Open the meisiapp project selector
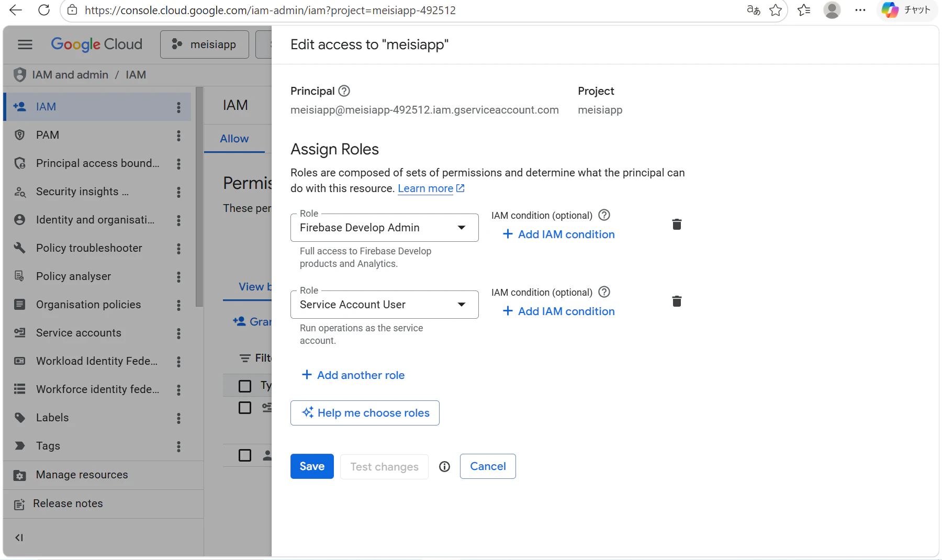The image size is (942, 560). pos(205,44)
